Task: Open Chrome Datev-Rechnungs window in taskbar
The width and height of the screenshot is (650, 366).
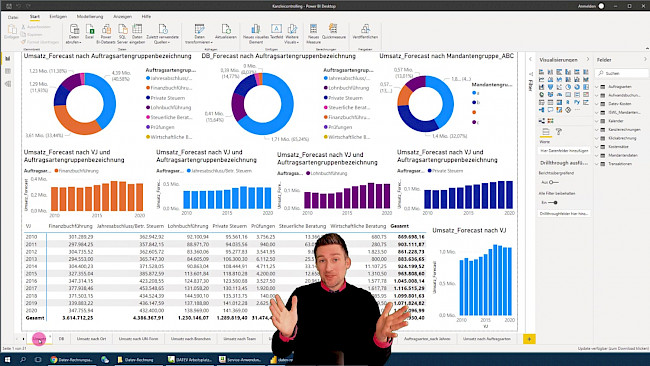Action: (x=71, y=360)
